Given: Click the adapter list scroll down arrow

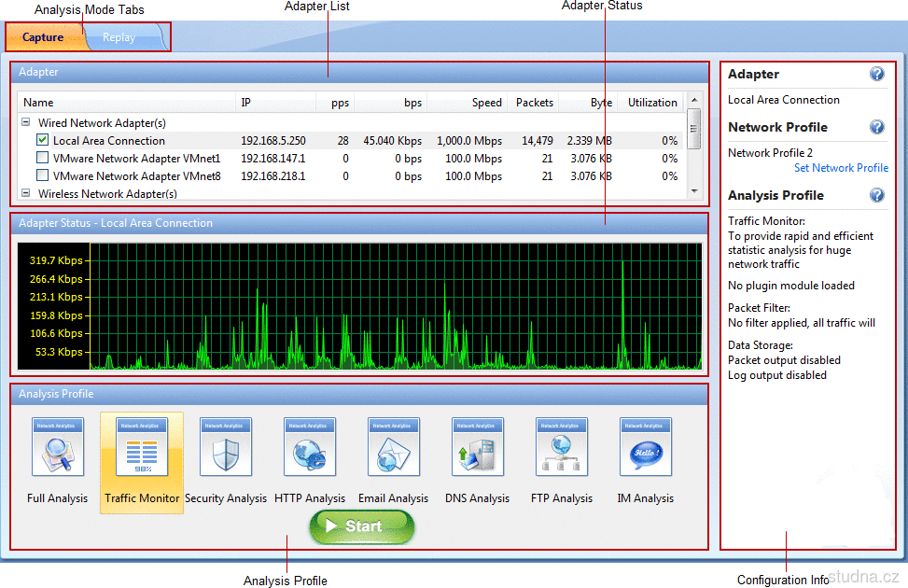Looking at the screenshot, I should tap(693, 190).
